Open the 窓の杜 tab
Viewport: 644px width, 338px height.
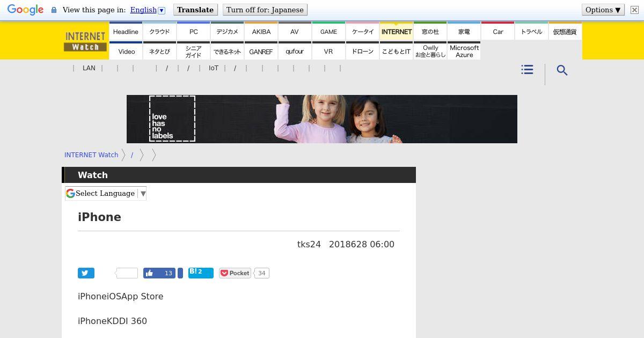430,31
